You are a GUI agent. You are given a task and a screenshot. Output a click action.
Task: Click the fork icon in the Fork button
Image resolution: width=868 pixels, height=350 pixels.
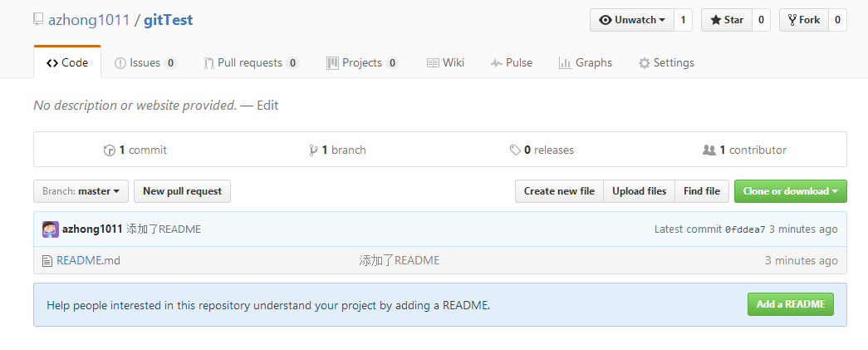(792, 20)
